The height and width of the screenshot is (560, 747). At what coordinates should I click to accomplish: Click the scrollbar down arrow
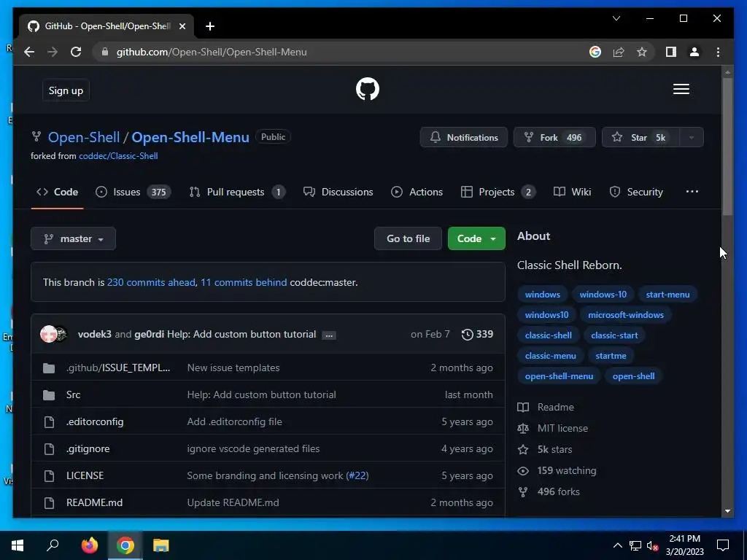click(727, 511)
